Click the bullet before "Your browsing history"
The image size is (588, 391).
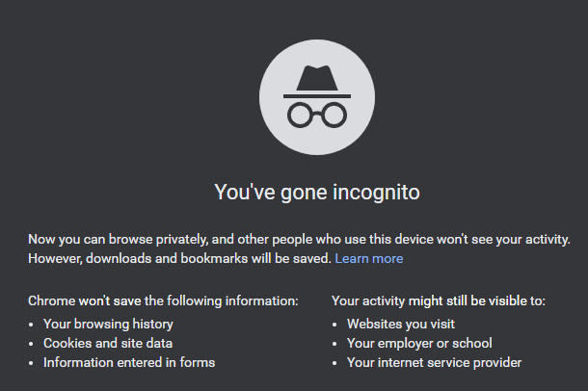[31, 325]
